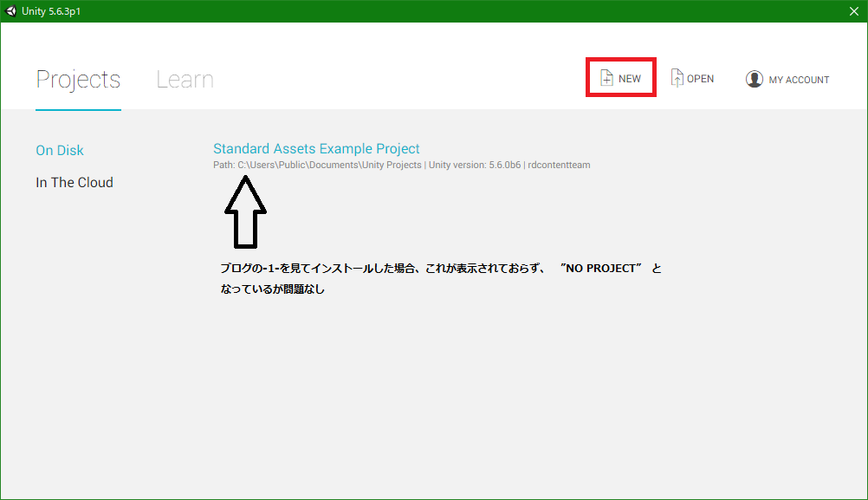The image size is (868, 500).
Task: Switch to the Projects tab
Action: pos(78,79)
